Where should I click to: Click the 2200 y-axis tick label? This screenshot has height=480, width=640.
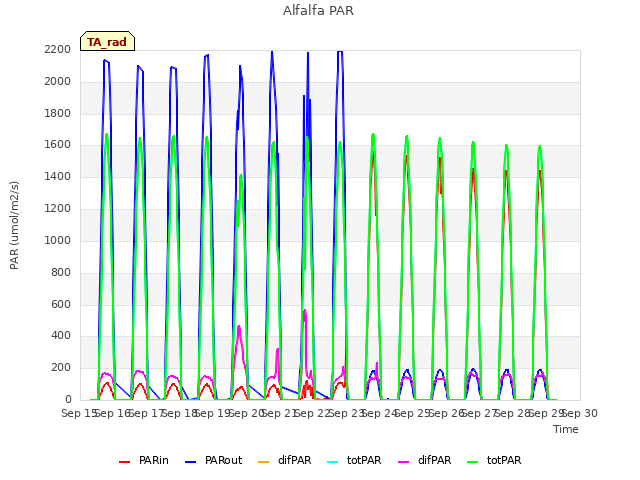58,49
